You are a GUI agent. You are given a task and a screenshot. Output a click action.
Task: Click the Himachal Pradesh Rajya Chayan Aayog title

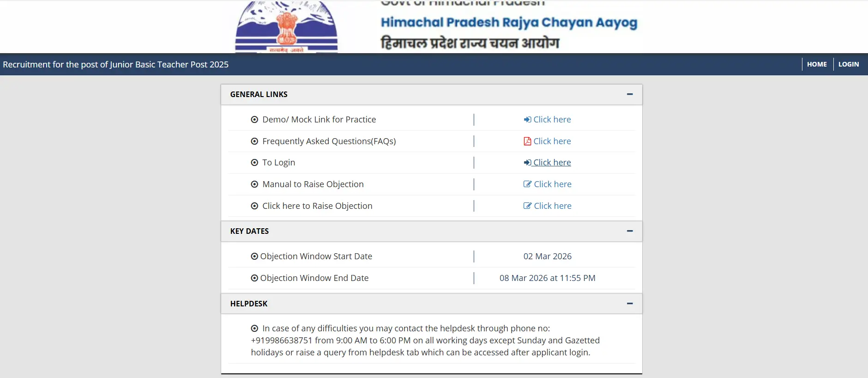pyautogui.click(x=509, y=22)
